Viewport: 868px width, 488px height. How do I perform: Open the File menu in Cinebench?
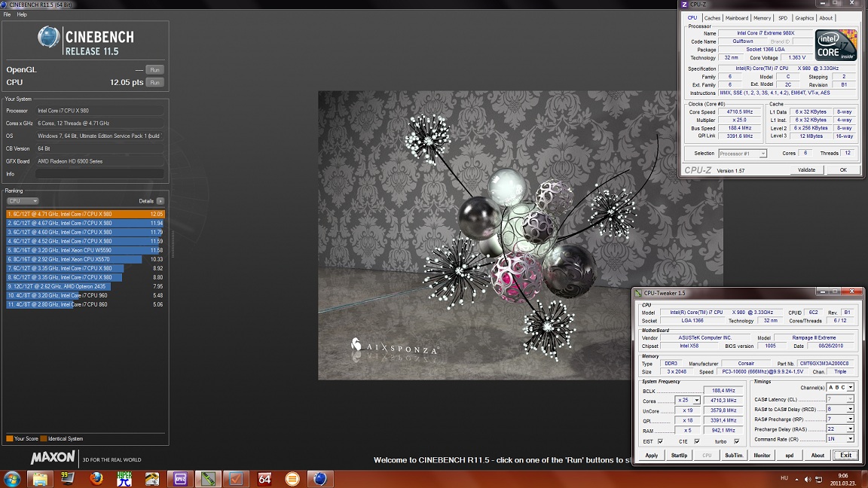(x=7, y=14)
